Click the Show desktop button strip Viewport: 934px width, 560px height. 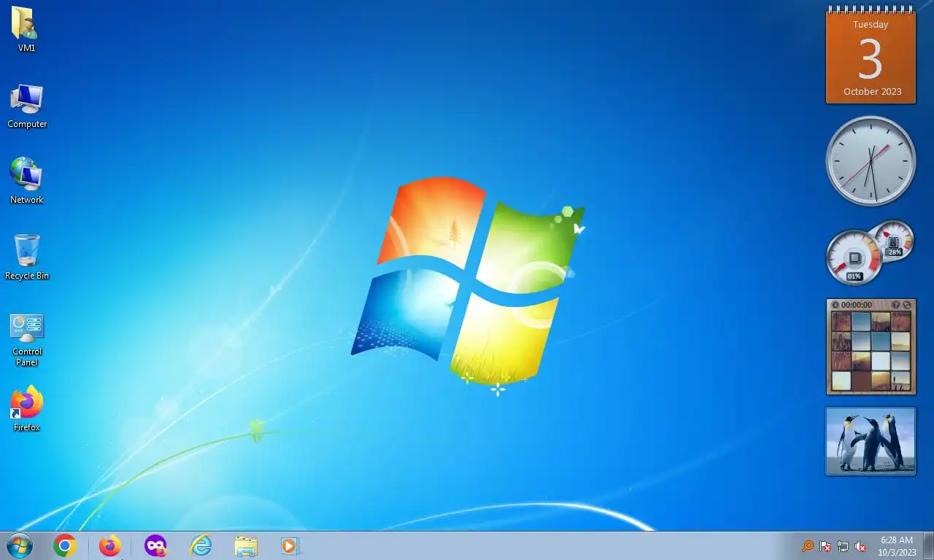tap(928, 546)
